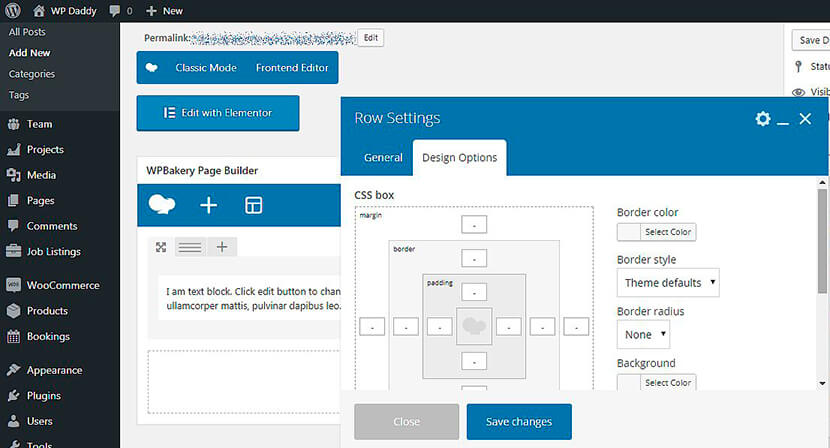The image size is (830, 448).
Task: Click the margin left input field
Action: 372,326
